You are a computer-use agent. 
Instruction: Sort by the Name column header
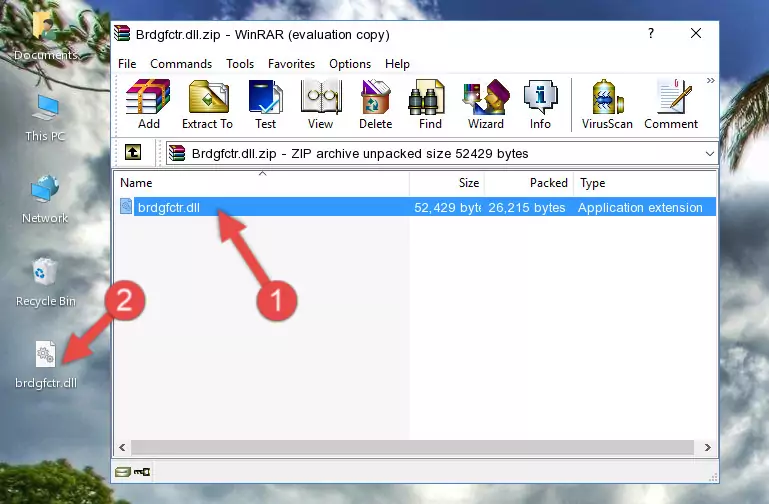[262, 183]
